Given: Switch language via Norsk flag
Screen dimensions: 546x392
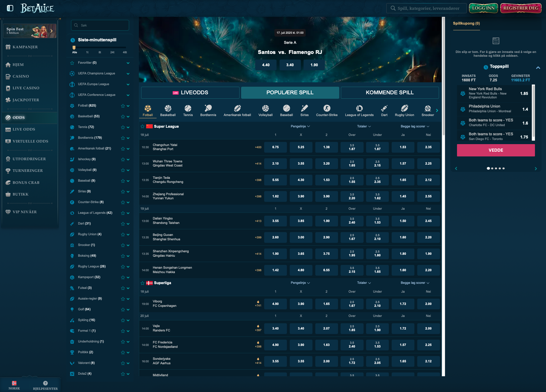Looking at the screenshot, I should pyautogui.click(x=14, y=383).
